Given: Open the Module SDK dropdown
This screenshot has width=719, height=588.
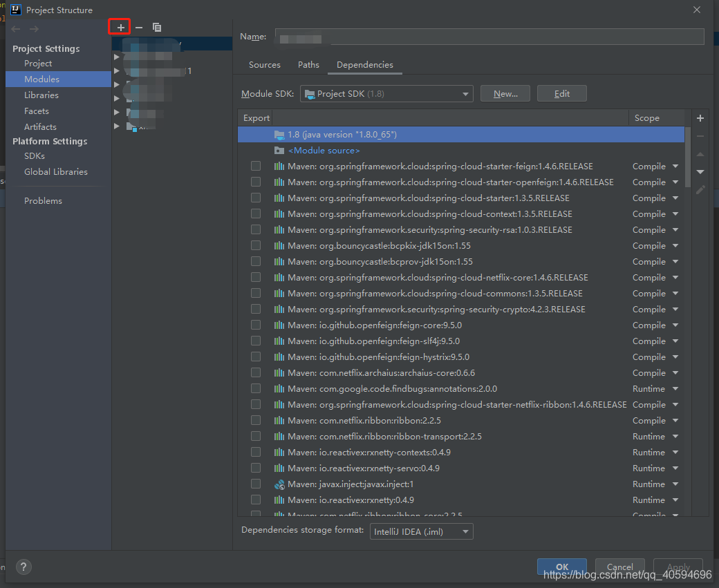Looking at the screenshot, I should point(386,94).
